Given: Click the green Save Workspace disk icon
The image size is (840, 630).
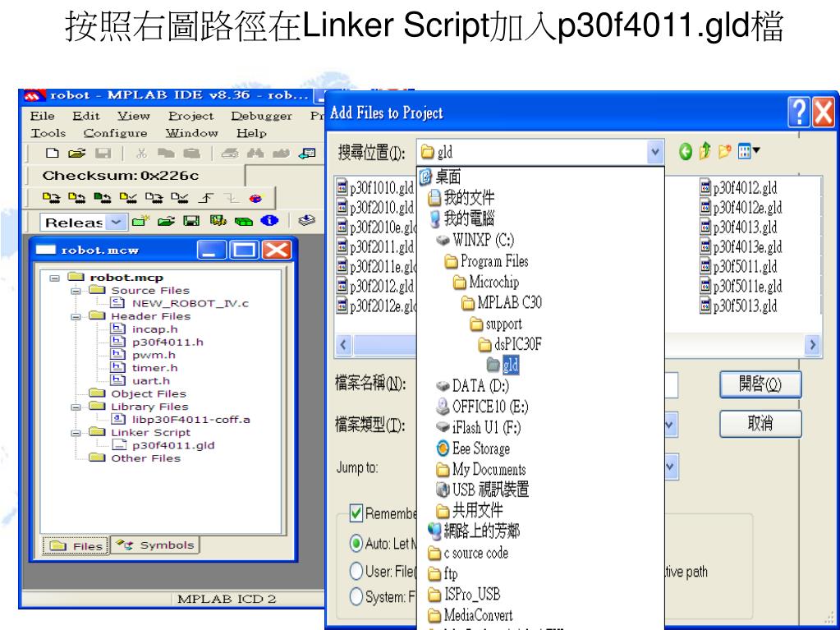Looking at the screenshot, I should coord(191,221).
